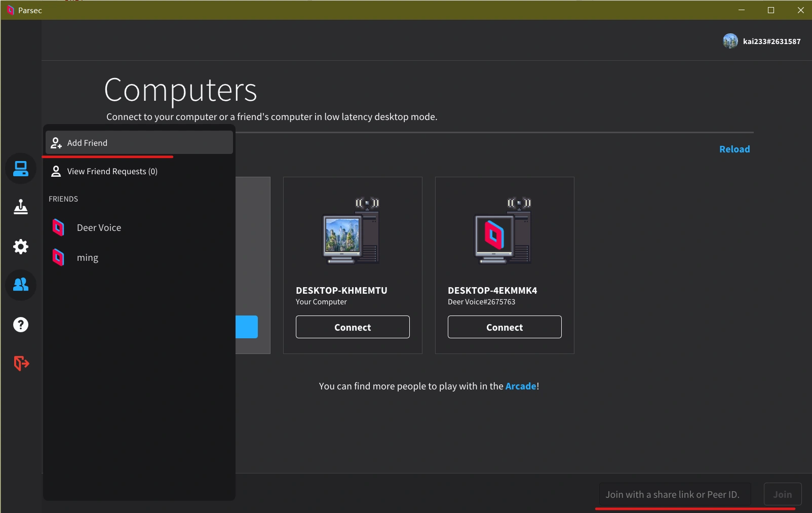Click the red Log out icon

(x=21, y=363)
